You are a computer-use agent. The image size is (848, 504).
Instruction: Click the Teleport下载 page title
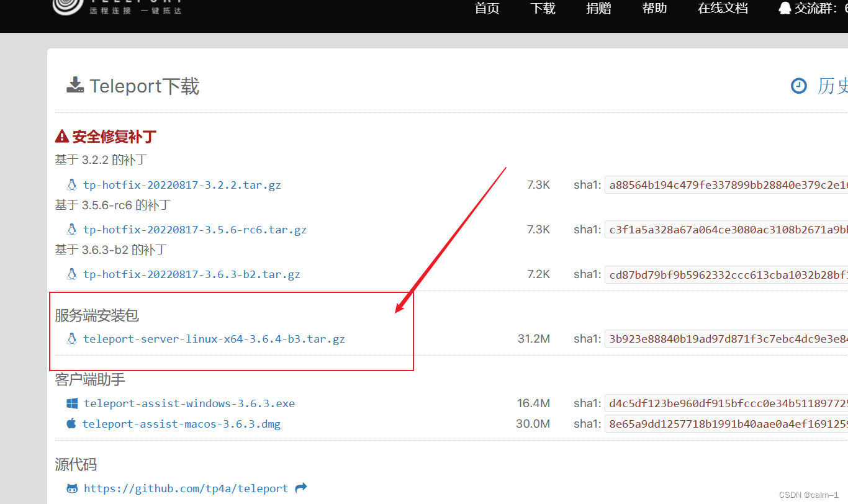(145, 86)
